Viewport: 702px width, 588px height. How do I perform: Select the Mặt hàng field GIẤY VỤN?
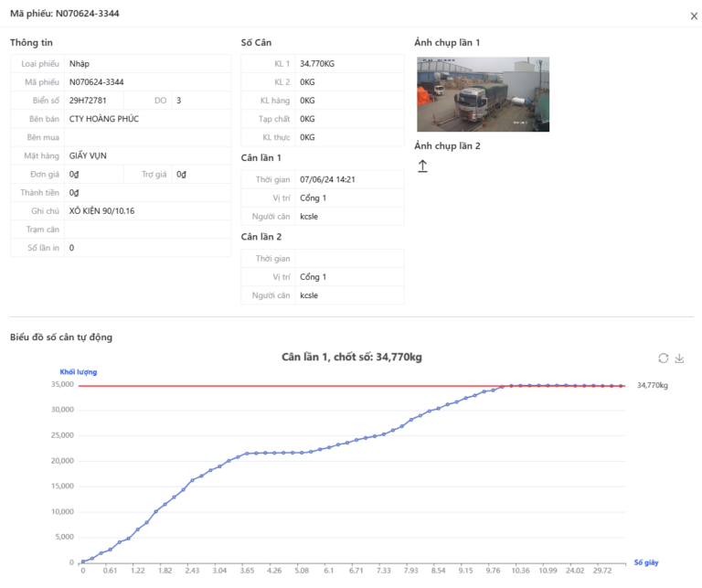146,155
